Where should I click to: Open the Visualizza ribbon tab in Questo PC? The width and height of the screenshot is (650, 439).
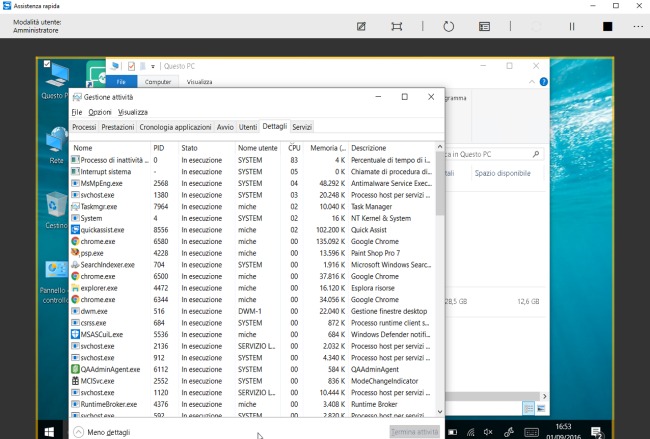[x=199, y=82]
